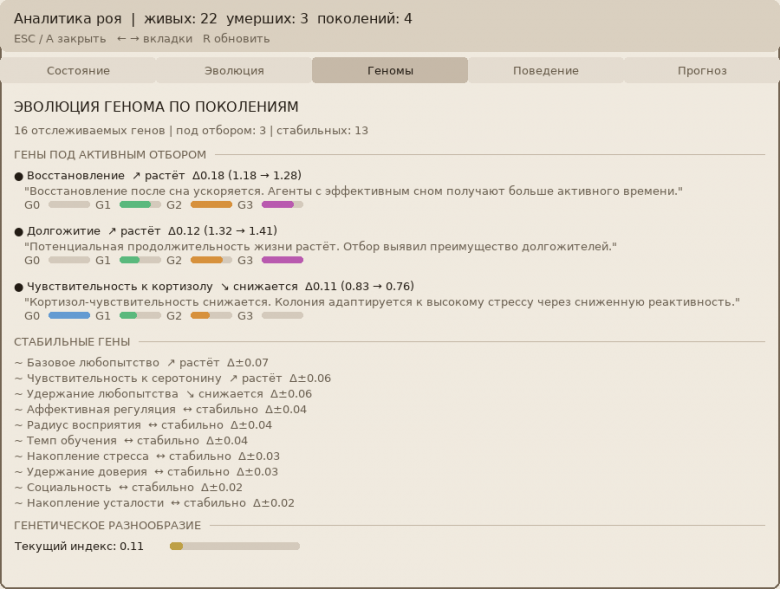
Task: Select the Чувствительность к серотонину row
Action: tap(173, 378)
